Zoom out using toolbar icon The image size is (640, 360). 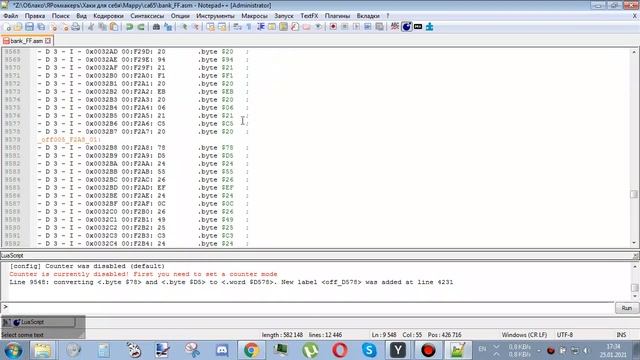click(x=196, y=27)
